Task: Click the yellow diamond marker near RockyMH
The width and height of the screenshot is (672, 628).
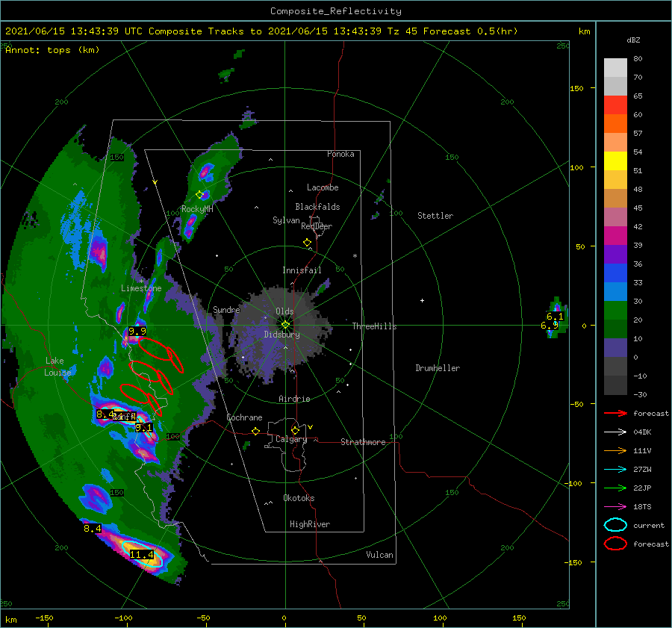Action: point(199,195)
